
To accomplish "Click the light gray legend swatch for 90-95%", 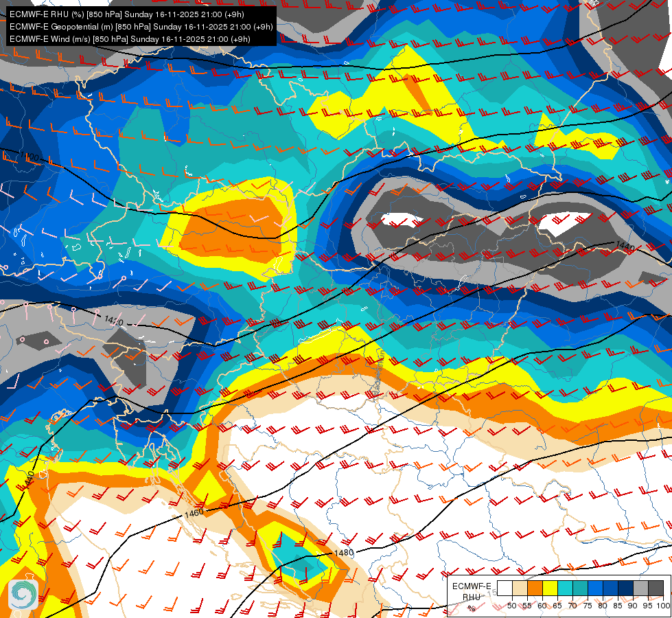I will tap(640, 588).
